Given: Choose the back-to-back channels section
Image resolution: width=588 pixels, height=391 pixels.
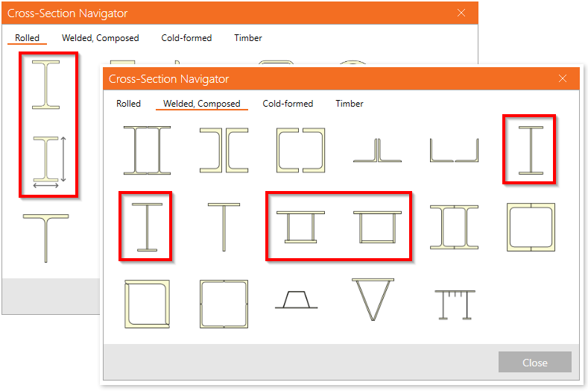Looking at the screenshot, I should point(224,150).
